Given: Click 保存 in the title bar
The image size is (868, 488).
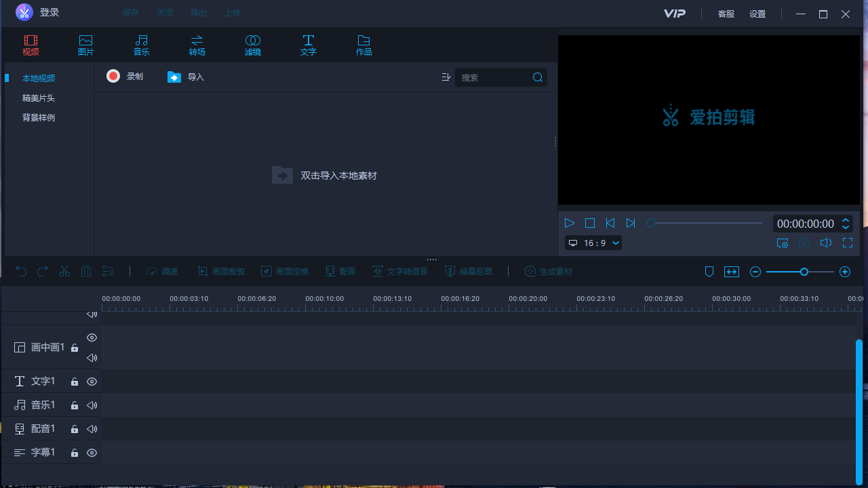Looking at the screenshot, I should click(131, 13).
